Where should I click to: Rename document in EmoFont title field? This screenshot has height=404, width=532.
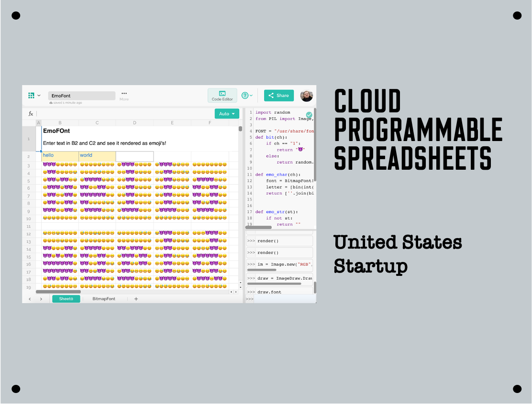[x=81, y=96]
